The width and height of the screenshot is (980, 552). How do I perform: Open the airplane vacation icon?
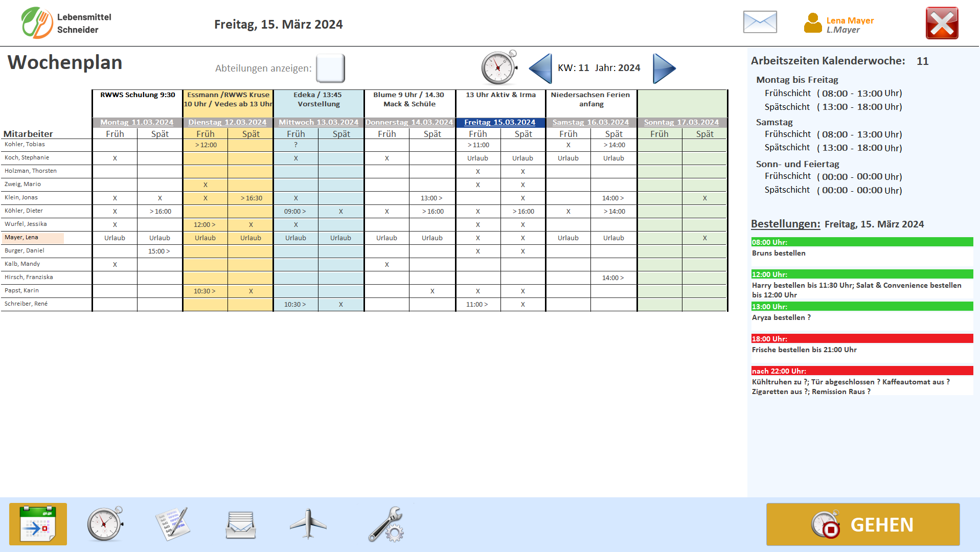pyautogui.click(x=308, y=524)
